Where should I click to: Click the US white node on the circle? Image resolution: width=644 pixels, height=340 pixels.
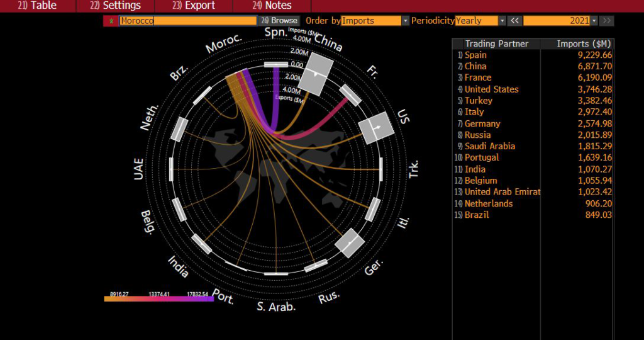tap(375, 128)
